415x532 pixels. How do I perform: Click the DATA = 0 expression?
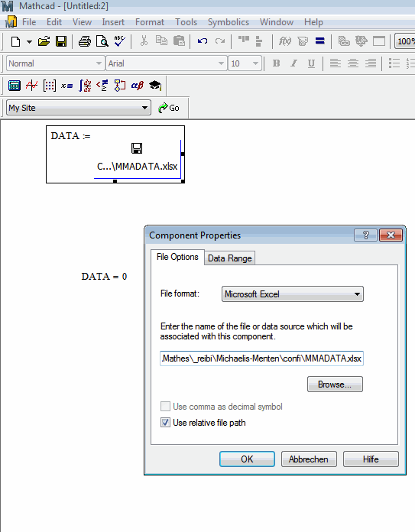coord(104,277)
